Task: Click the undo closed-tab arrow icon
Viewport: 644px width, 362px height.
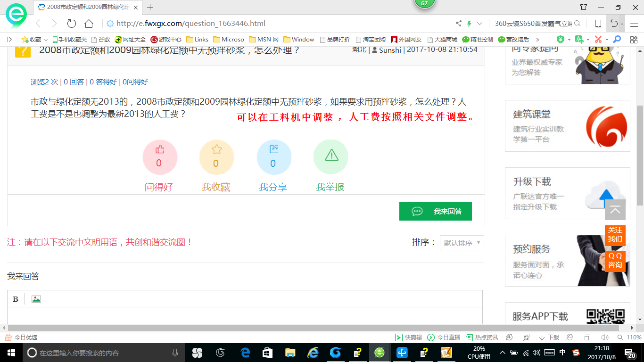Action: tap(614, 24)
